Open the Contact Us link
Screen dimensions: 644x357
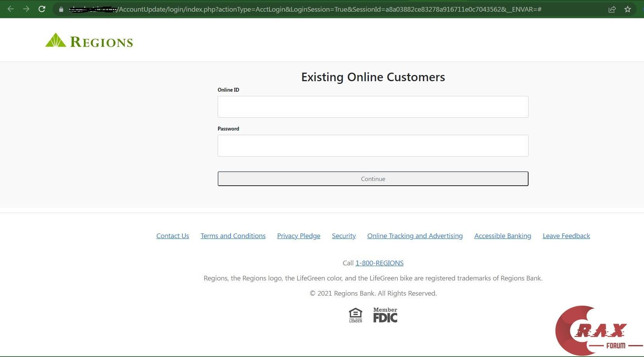[173, 236]
